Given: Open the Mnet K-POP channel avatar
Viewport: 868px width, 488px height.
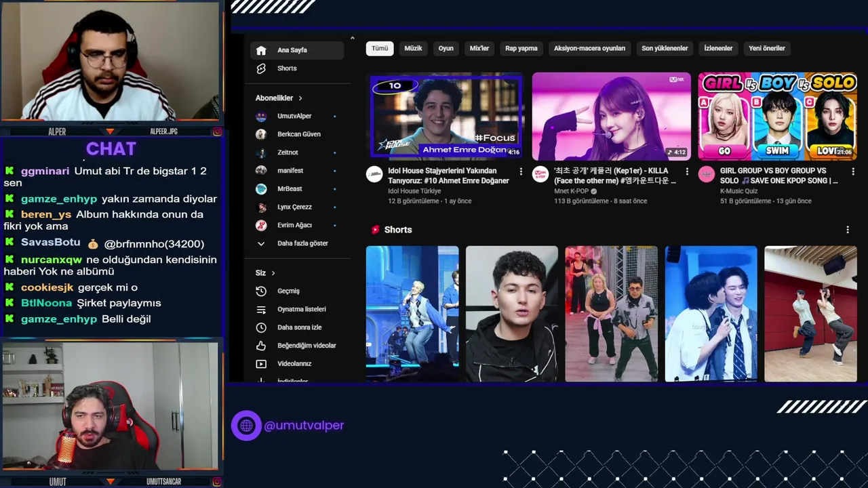Looking at the screenshot, I should click(540, 174).
